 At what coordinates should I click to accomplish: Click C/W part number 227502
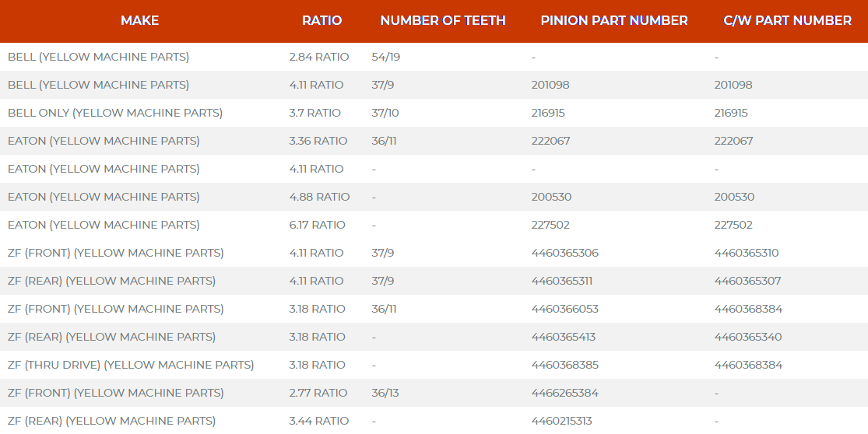[x=733, y=225]
